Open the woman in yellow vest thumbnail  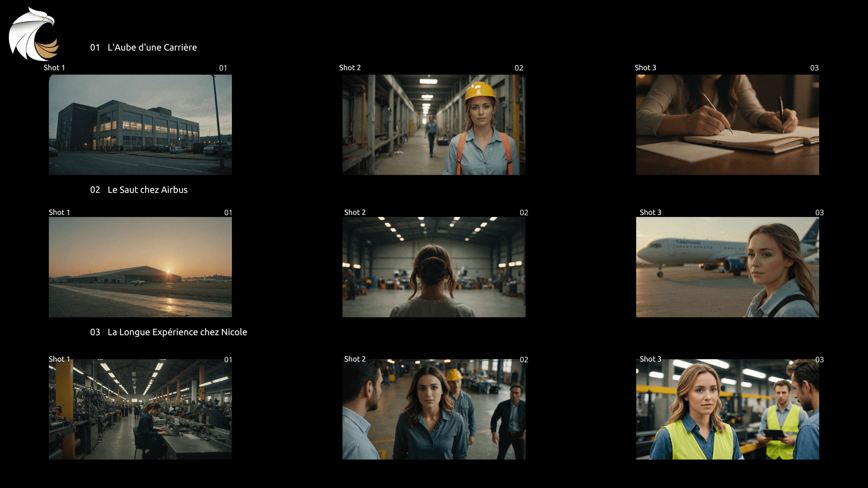click(727, 409)
